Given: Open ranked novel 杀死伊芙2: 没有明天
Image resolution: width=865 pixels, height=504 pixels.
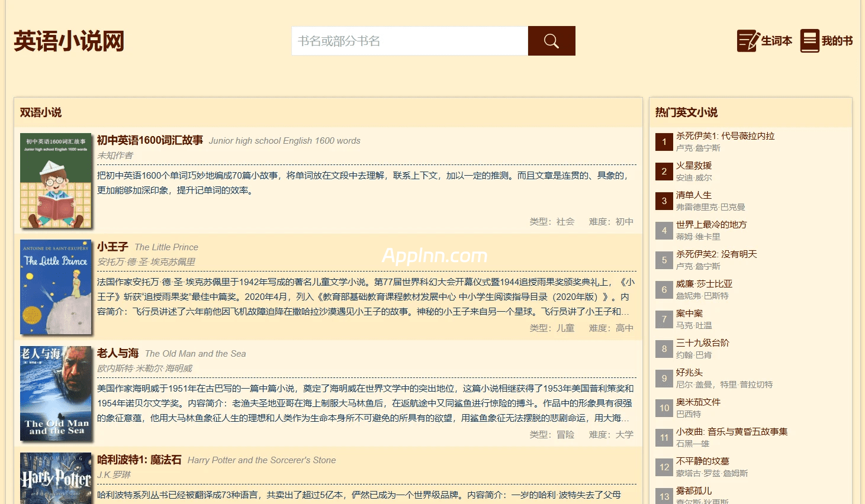Looking at the screenshot, I should [716, 254].
